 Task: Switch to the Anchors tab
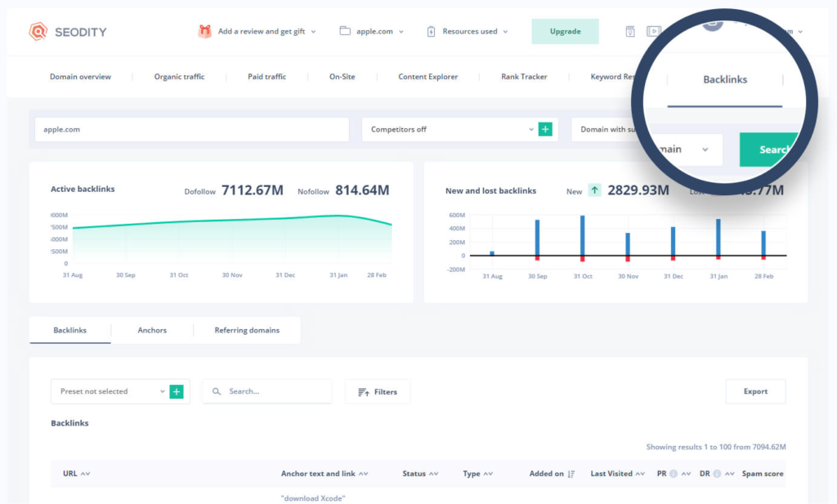coord(152,330)
